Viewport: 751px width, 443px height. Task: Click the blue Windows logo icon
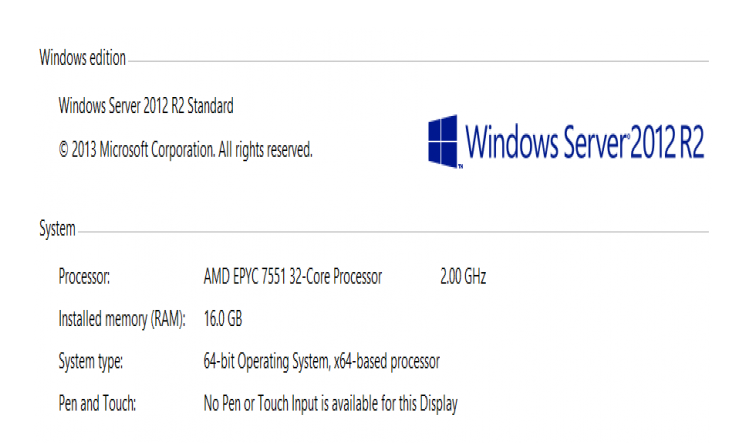[443, 140]
